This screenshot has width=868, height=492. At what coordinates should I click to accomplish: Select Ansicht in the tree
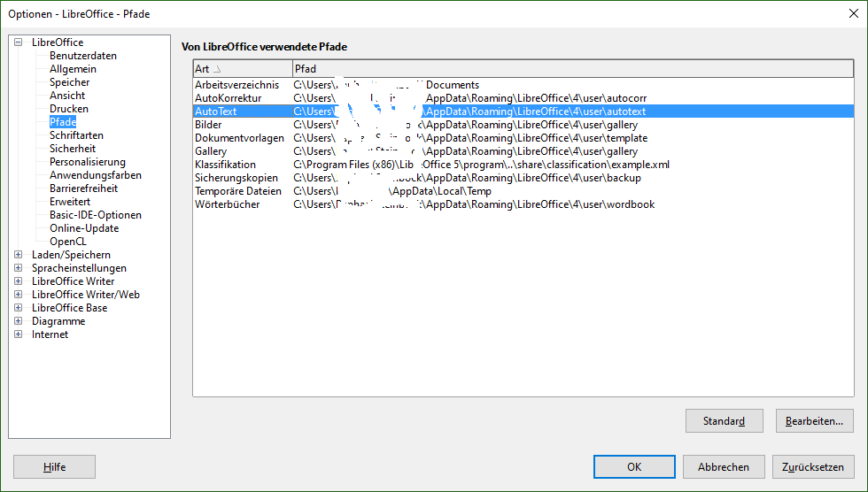click(x=67, y=95)
